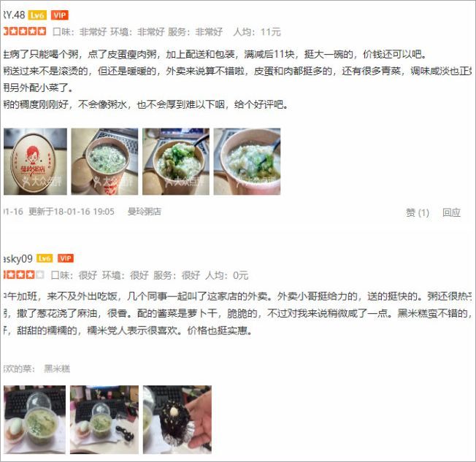The width and height of the screenshot is (476, 462).
Task: Click the Lv6 badge next to sky09
Action: [45, 258]
